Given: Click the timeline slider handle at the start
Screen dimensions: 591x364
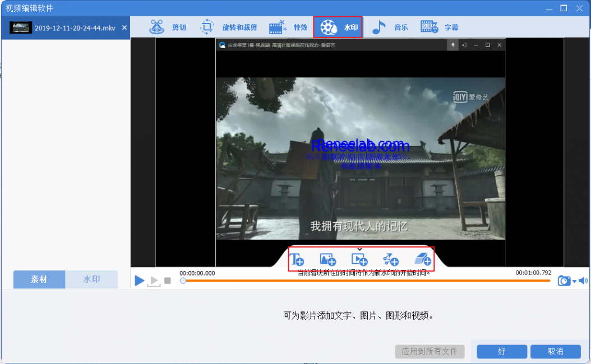Looking at the screenshot, I should 183,281.
